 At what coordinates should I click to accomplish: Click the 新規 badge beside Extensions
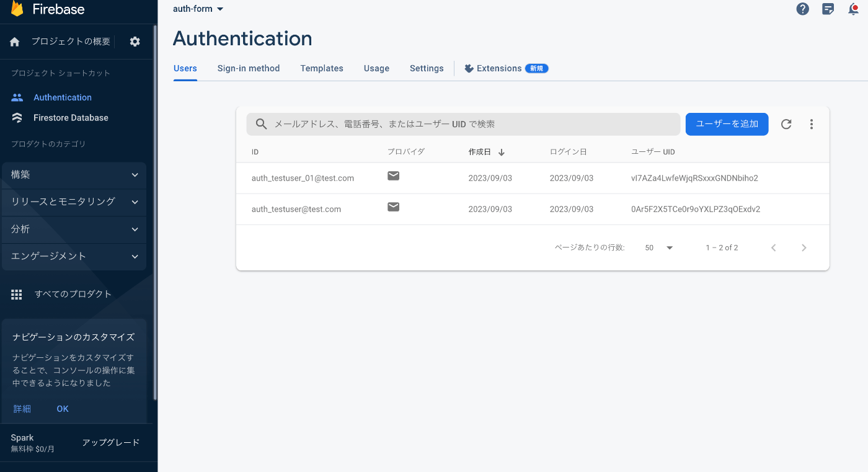[x=537, y=68]
